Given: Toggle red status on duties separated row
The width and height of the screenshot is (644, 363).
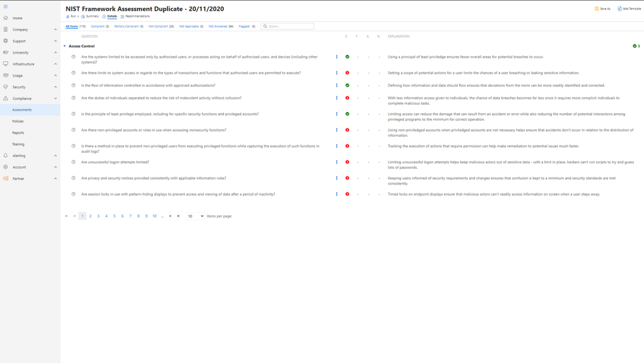Looking at the screenshot, I should pyautogui.click(x=347, y=98).
